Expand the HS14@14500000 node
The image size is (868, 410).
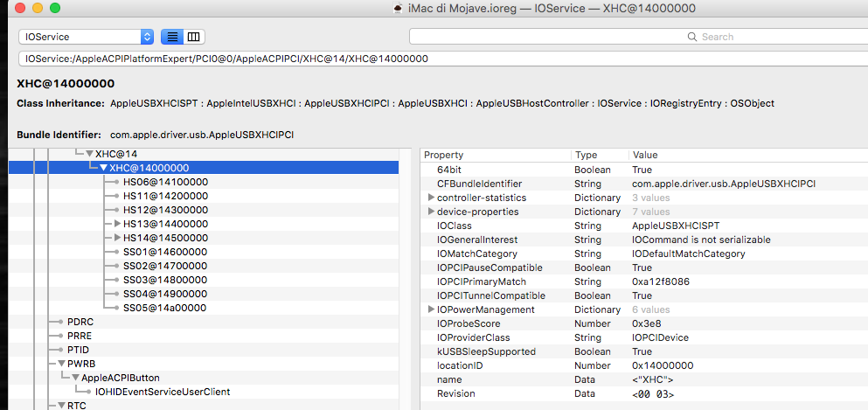(x=117, y=238)
